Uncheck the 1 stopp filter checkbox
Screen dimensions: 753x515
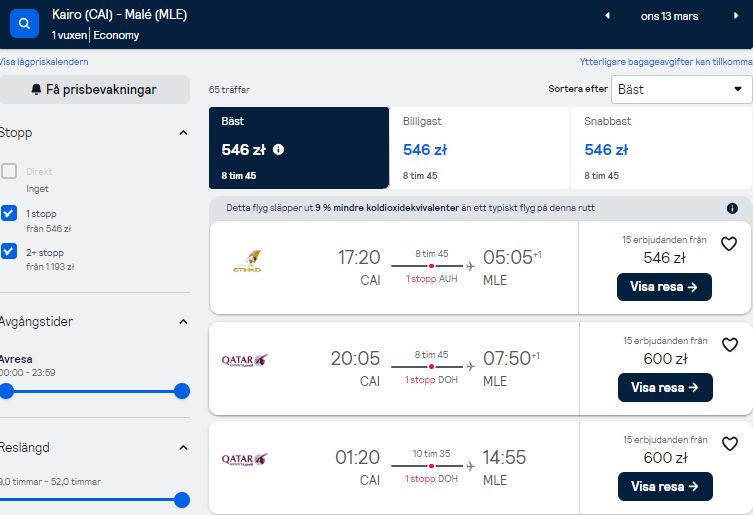coord(9,213)
